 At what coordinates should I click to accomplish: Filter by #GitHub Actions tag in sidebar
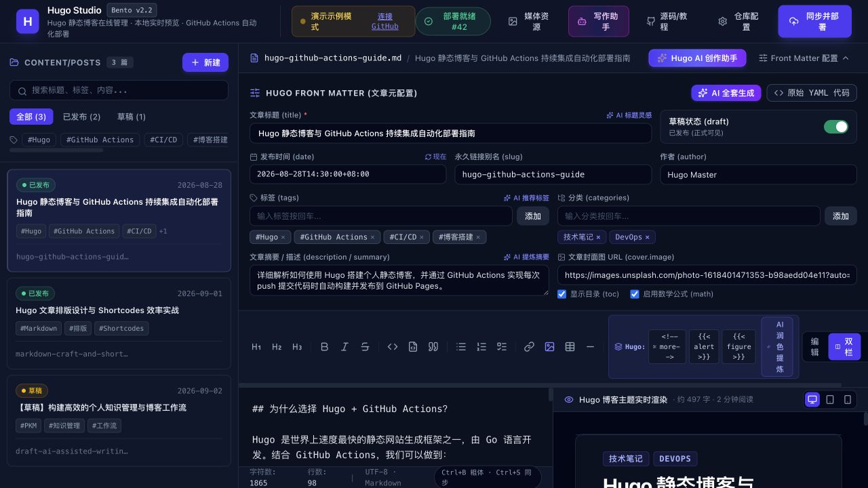[100, 140]
